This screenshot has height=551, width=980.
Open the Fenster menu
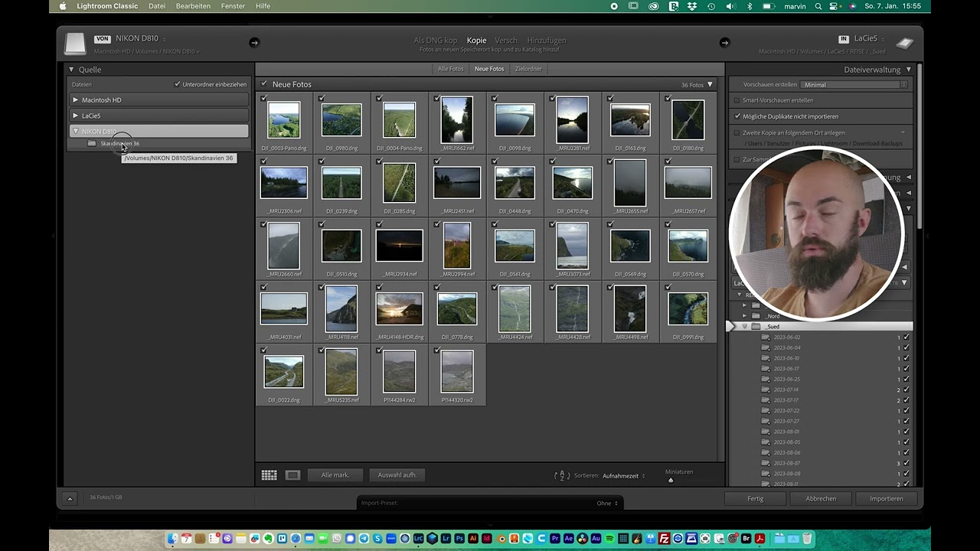tap(233, 6)
